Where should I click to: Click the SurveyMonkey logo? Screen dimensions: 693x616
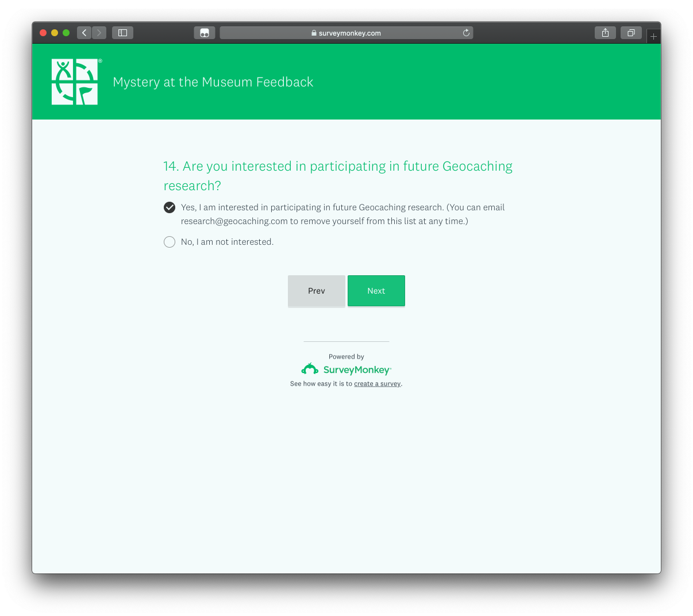pos(346,369)
